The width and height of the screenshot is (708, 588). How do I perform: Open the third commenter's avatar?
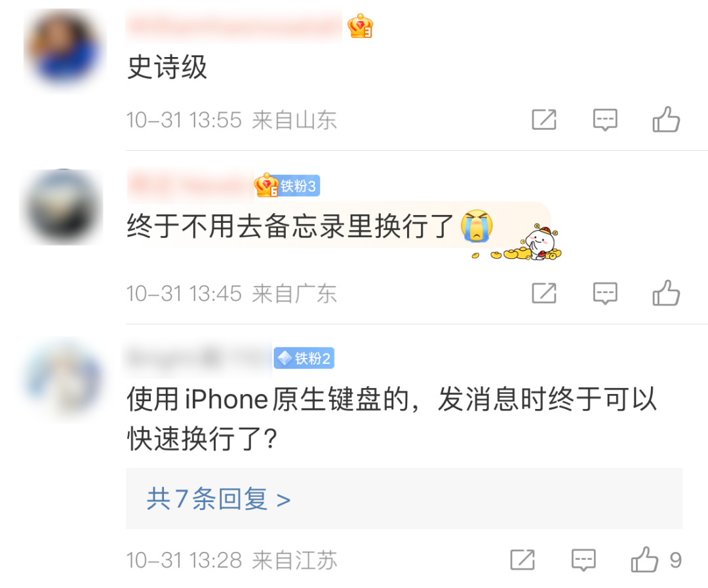tap(63, 377)
